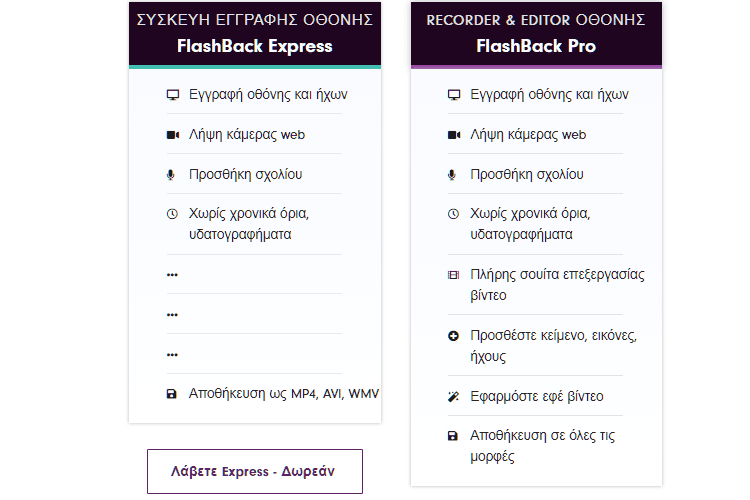Click 'Αποθήκευση ως MP4, AVI, WMV' text
750x500 pixels.
284,394
